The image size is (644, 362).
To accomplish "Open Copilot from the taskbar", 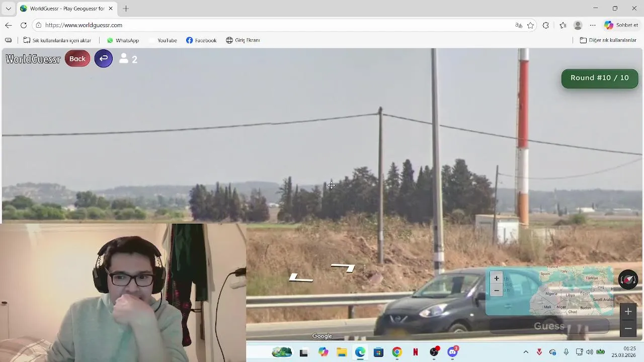I will pos(323,352).
